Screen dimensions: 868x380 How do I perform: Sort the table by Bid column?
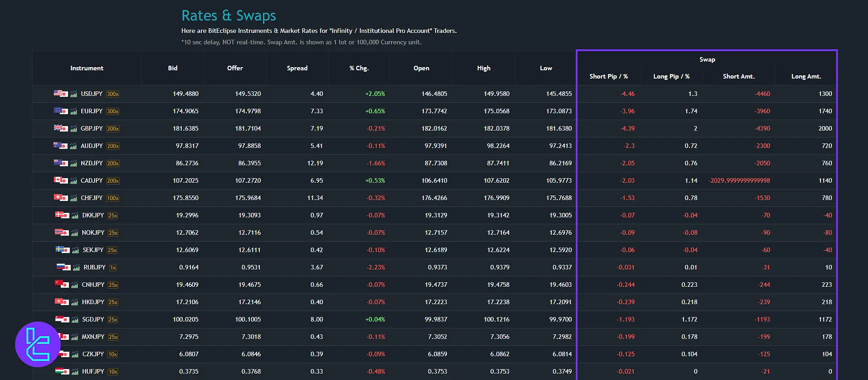point(173,68)
